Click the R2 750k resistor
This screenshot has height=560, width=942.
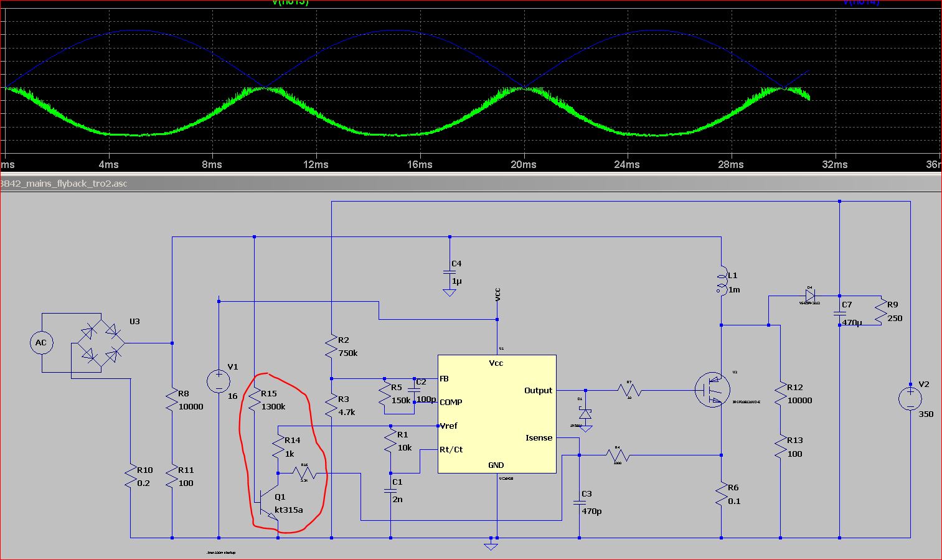331,346
